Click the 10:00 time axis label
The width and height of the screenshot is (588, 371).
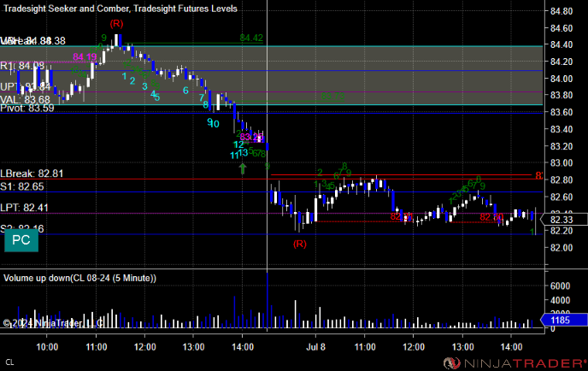tap(47, 347)
